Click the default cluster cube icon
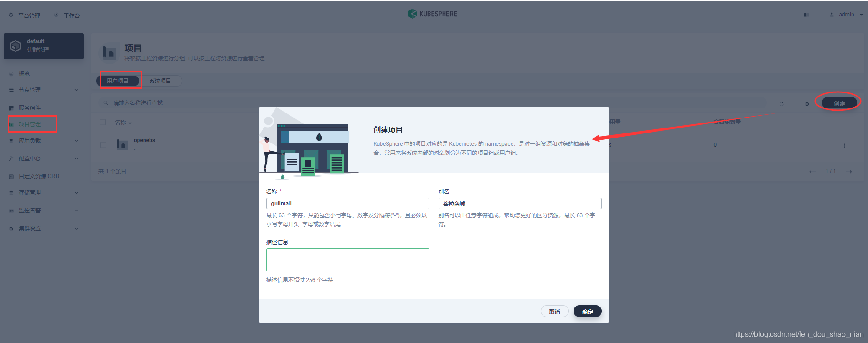 point(15,46)
